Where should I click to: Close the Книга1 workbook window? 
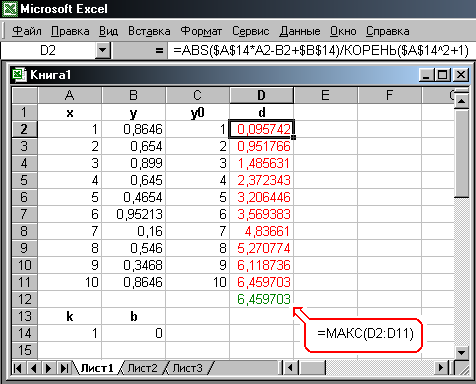[x=461, y=75]
